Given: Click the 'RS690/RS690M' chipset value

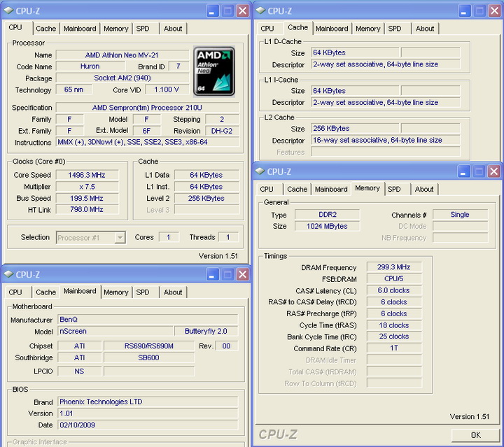Looking at the screenshot, I should pos(149,346).
